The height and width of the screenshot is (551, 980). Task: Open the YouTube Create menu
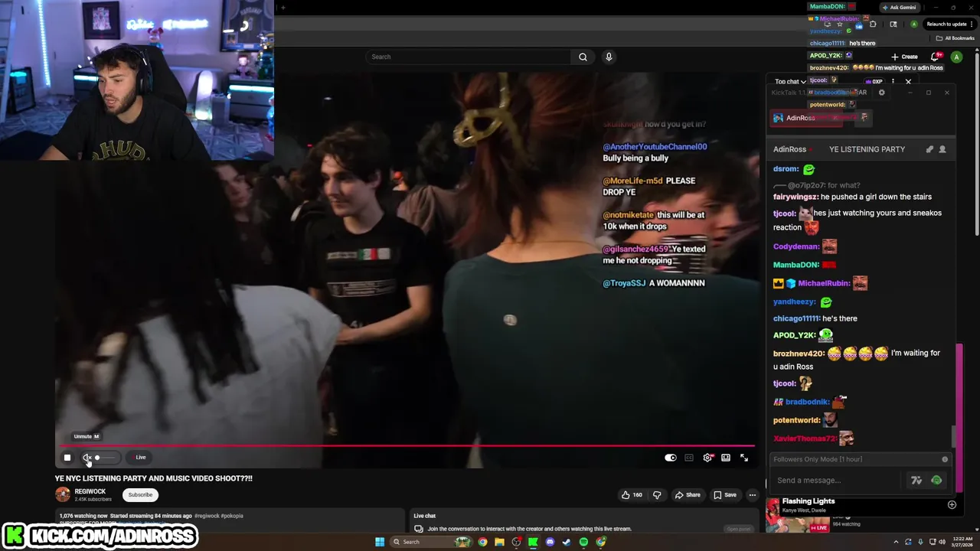point(905,57)
